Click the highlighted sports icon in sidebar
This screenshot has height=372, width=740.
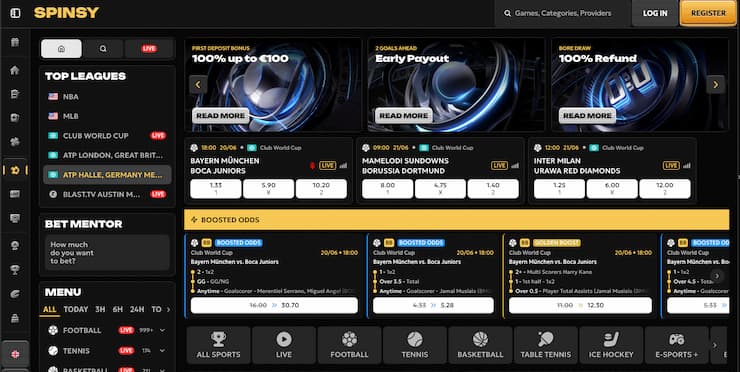[15, 170]
